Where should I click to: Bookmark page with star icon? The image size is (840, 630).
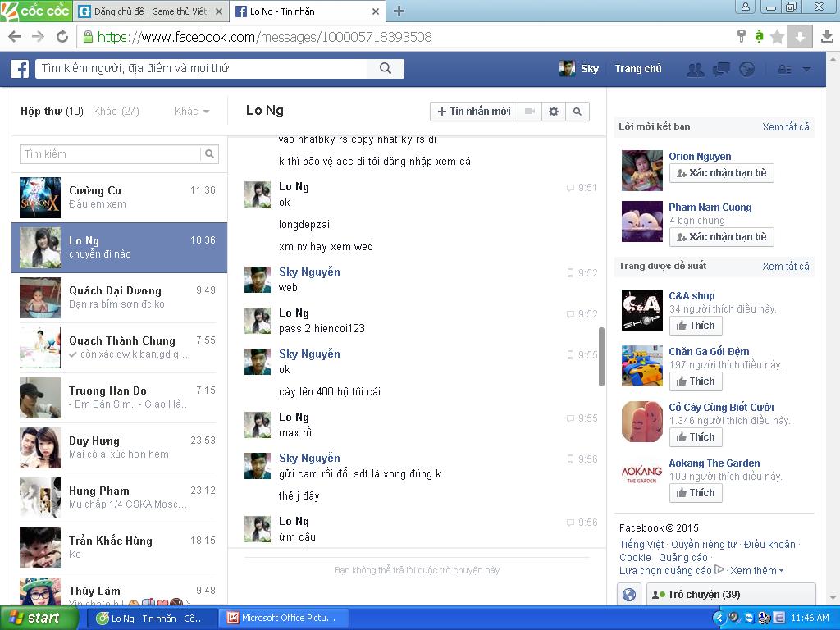point(777,37)
